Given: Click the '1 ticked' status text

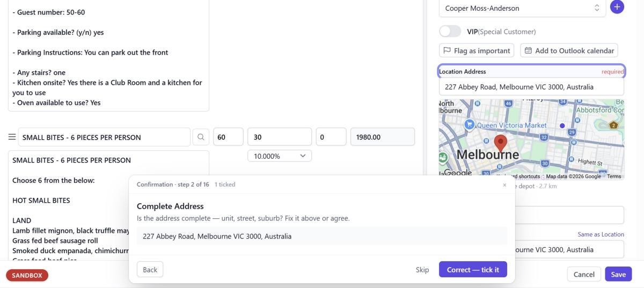Looking at the screenshot, I should (225, 184).
